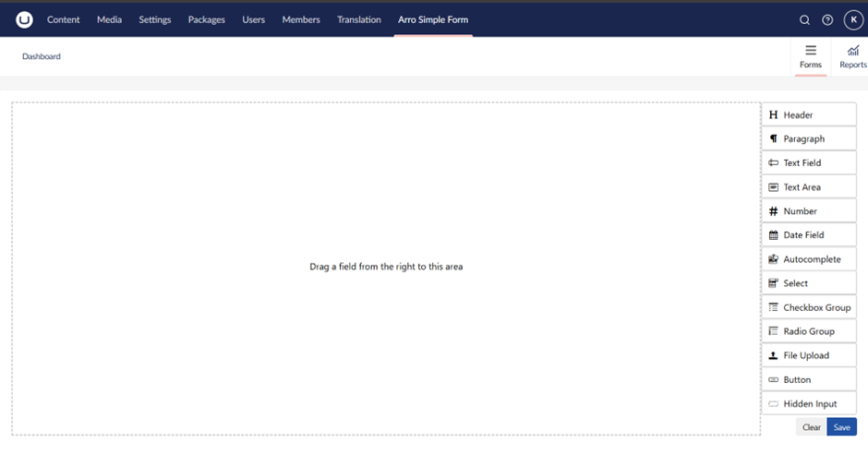Image resolution: width=868 pixels, height=454 pixels.
Task: Pick the Checkbox Group label
Action: (816, 307)
